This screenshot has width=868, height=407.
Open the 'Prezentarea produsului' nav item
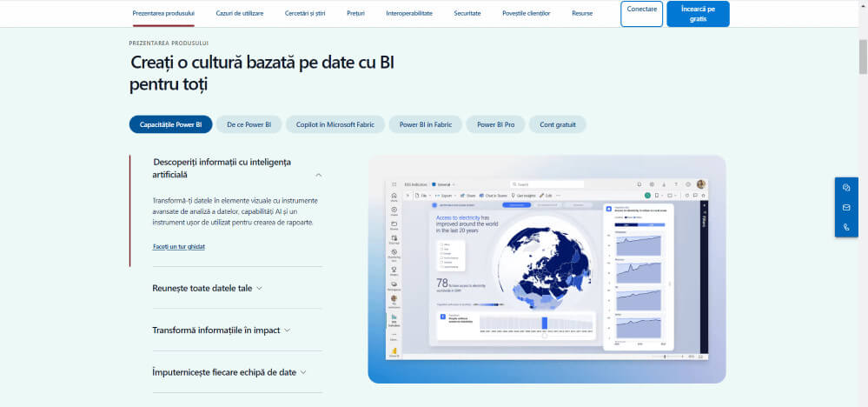click(x=163, y=13)
